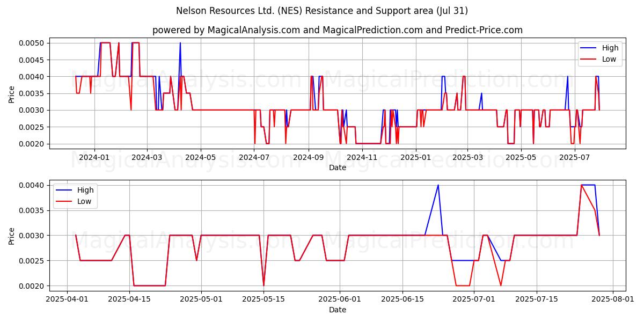Click the '2025-05-01' date tick
644x322 pixels.
[201, 299]
